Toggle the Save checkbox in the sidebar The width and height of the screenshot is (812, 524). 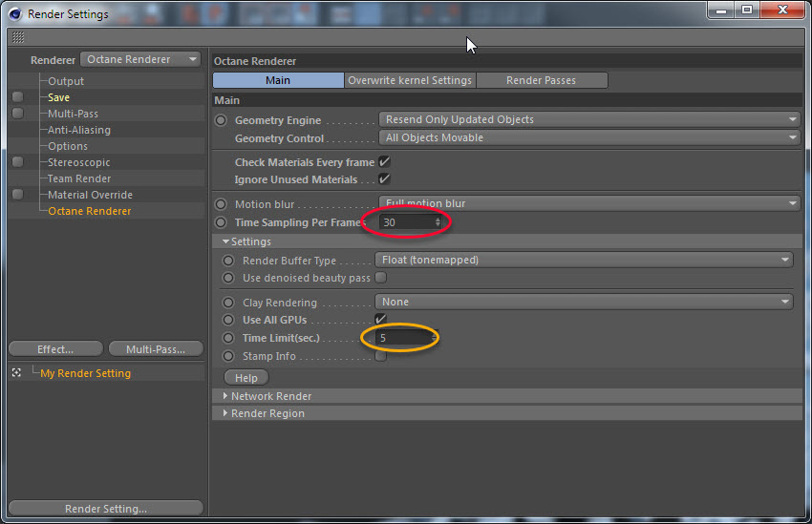click(17, 96)
